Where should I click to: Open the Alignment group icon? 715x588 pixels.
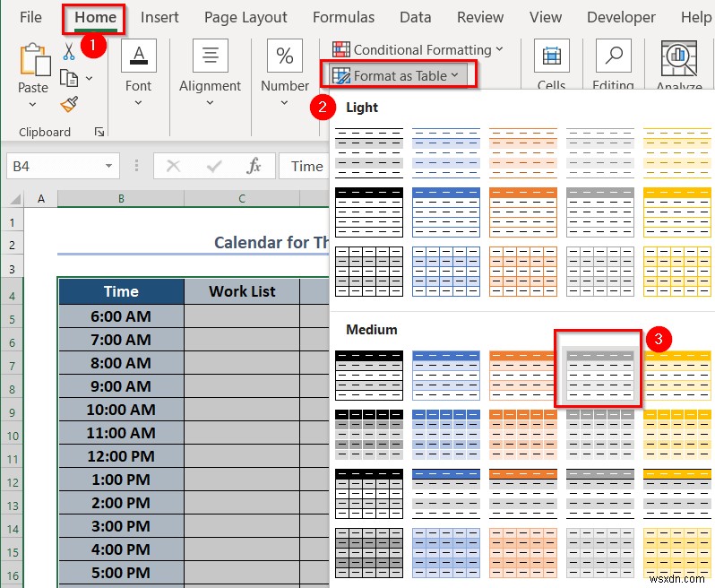[x=211, y=56]
